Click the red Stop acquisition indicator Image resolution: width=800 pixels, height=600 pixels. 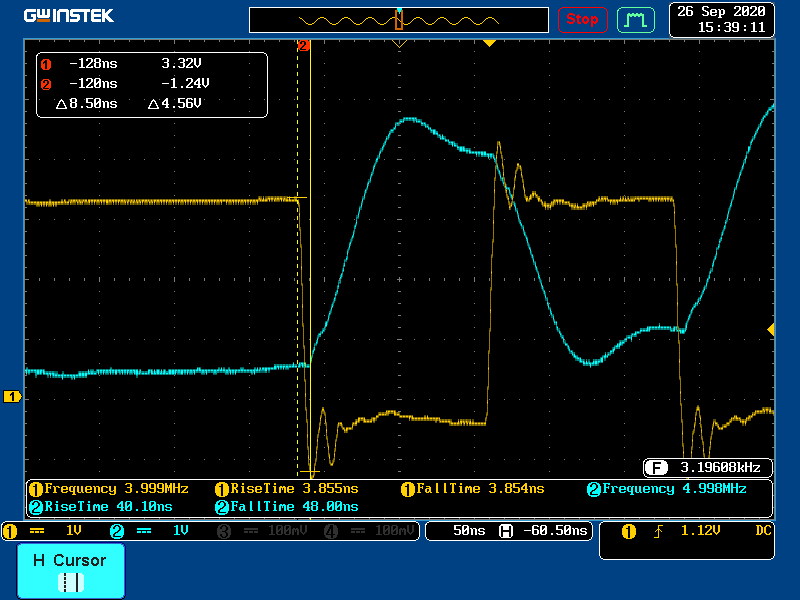click(582, 19)
